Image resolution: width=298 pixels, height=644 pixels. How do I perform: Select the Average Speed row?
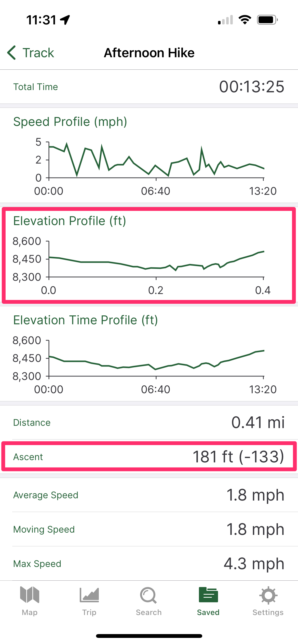click(x=149, y=495)
